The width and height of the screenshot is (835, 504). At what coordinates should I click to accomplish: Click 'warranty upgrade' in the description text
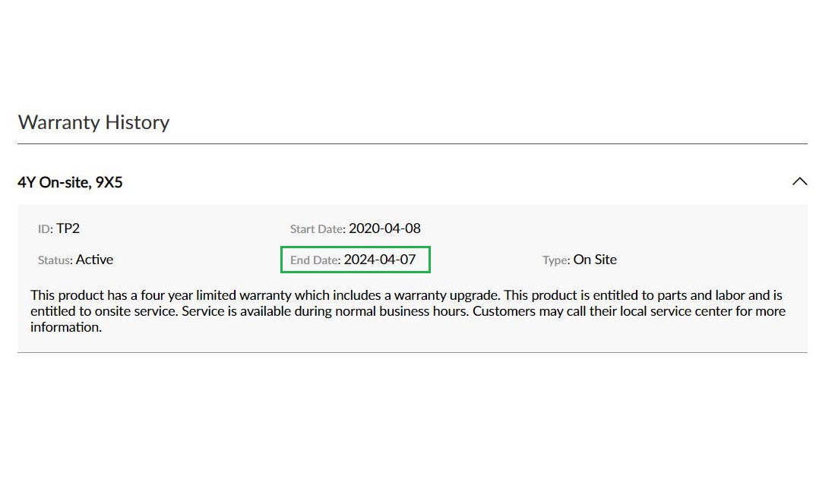point(446,295)
